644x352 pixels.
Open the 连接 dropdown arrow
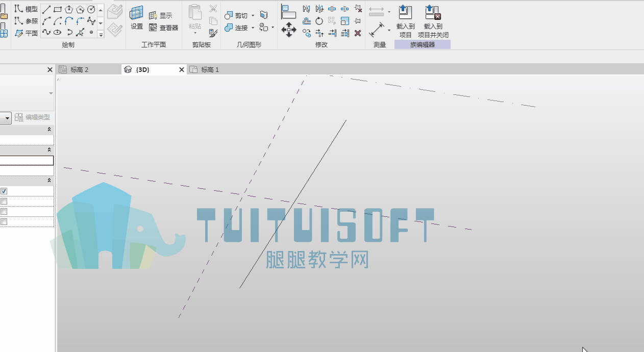pyautogui.click(x=253, y=28)
